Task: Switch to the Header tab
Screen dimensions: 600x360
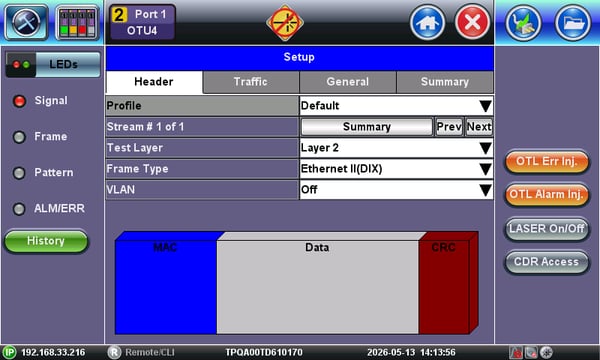Action: click(154, 82)
